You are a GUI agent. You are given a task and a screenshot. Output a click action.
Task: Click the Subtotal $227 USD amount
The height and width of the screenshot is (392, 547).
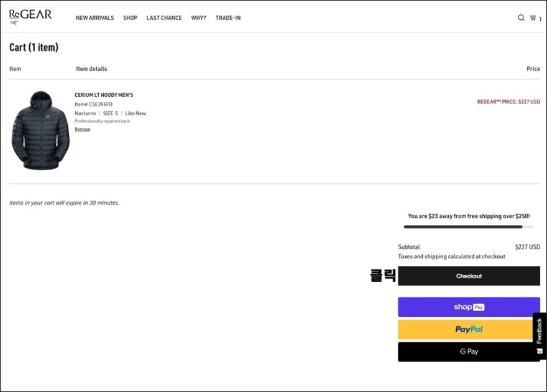tap(528, 247)
